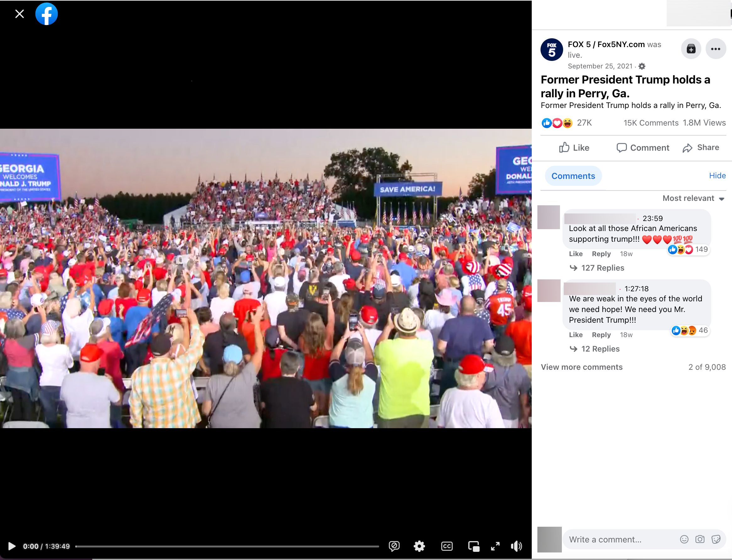Viewport: 732px width, 560px height.
Task: Click Hide to collapse comments
Action: (x=717, y=176)
